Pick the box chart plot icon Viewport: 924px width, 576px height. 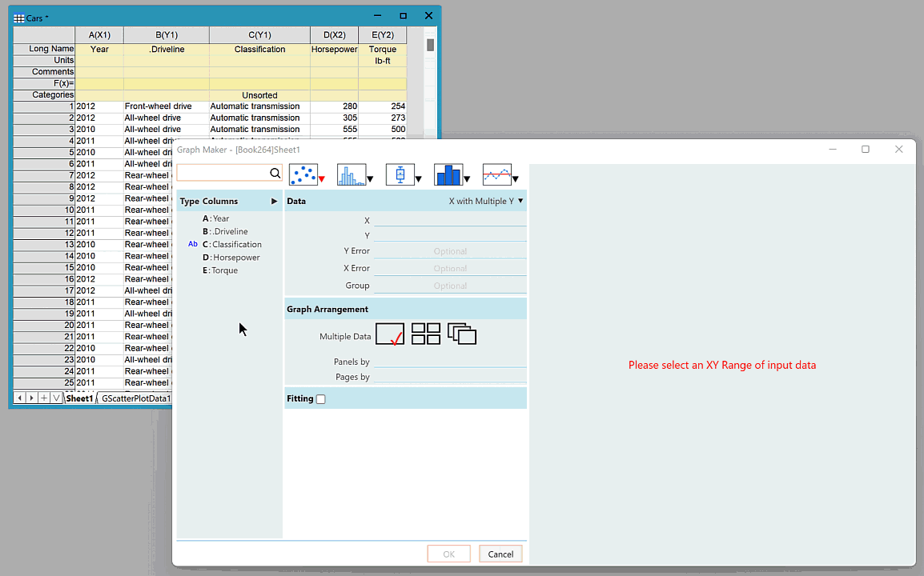coord(400,174)
